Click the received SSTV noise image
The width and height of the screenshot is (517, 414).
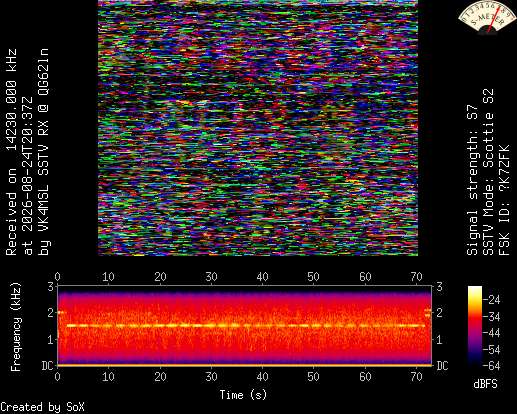[x=258, y=128]
